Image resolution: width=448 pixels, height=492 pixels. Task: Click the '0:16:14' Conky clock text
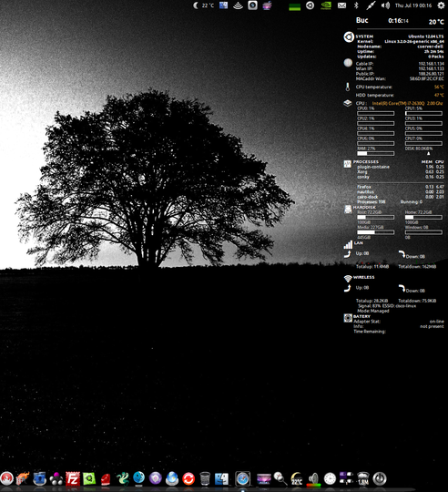click(x=398, y=21)
